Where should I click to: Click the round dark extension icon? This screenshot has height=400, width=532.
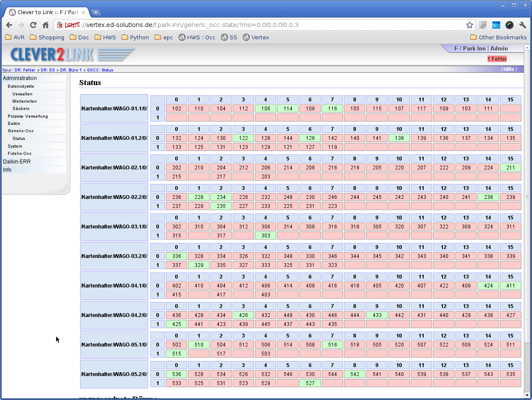509,25
